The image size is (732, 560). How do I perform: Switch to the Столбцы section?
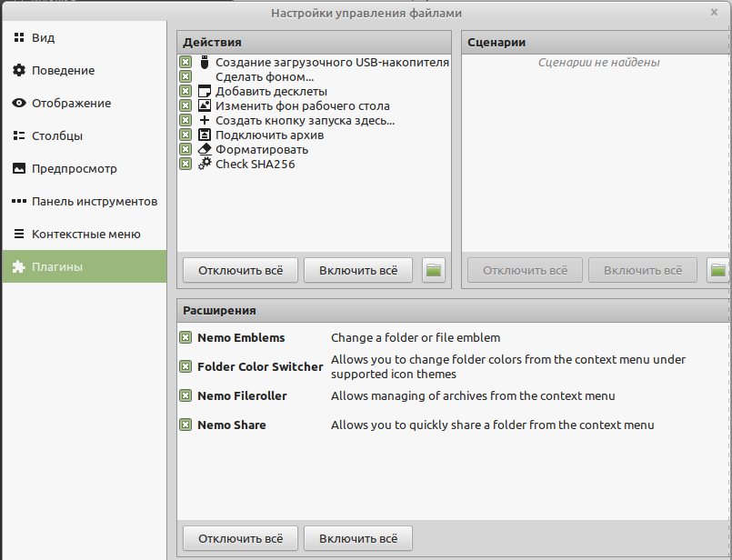(55, 135)
